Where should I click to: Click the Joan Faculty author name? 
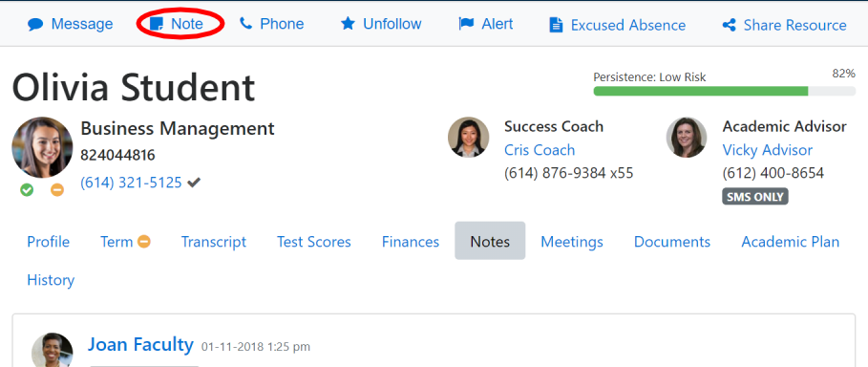(x=140, y=344)
